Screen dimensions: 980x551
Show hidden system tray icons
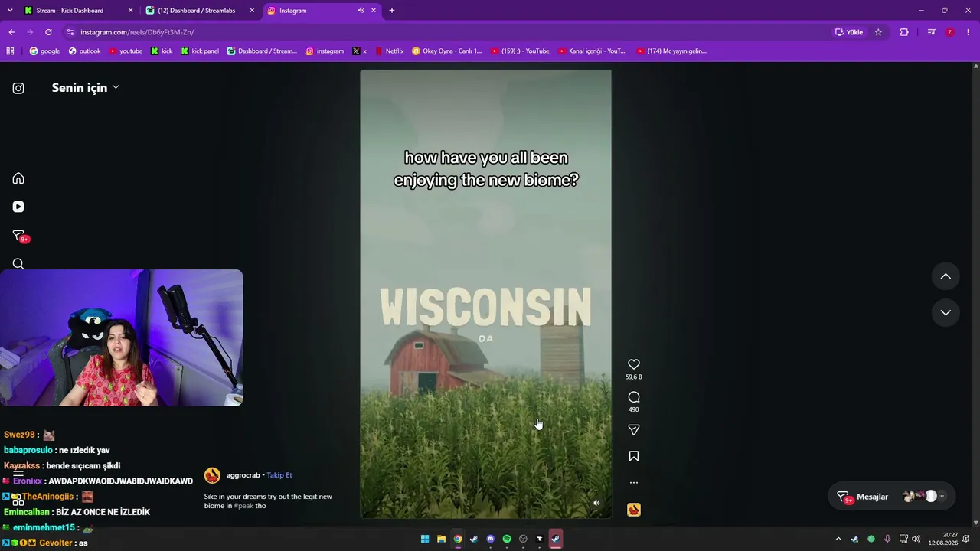coord(838,539)
